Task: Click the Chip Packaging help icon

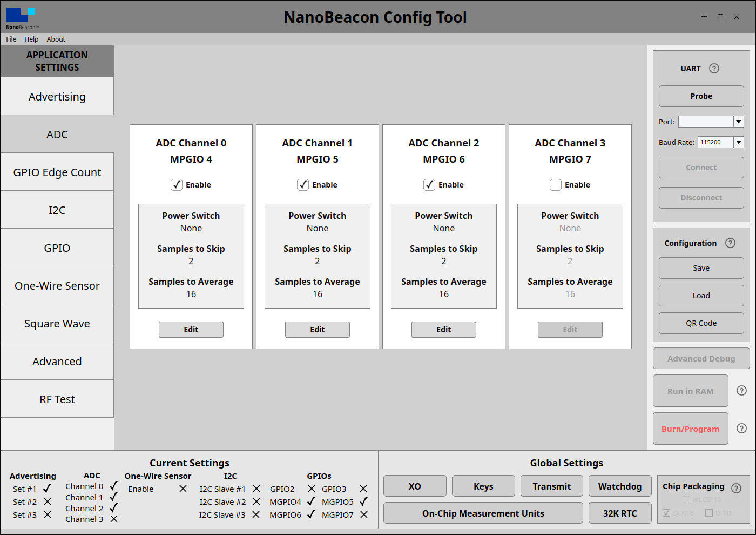Action: coord(736,488)
